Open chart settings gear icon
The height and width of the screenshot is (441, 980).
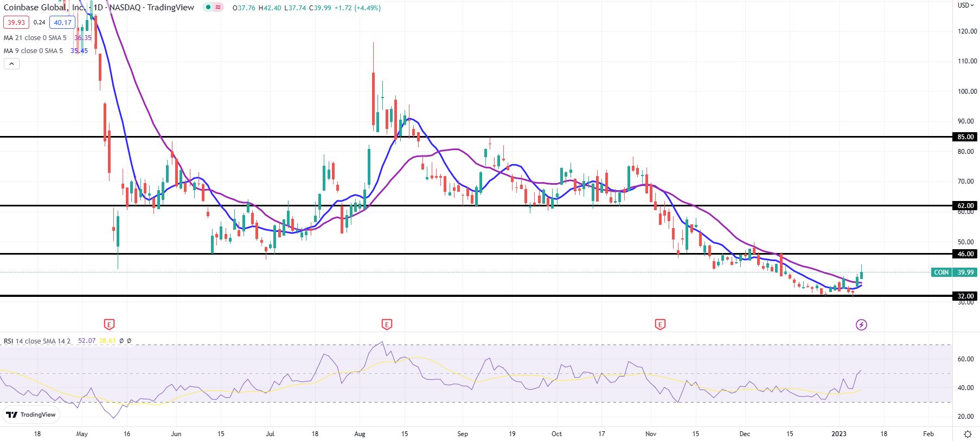(x=968, y=434)
